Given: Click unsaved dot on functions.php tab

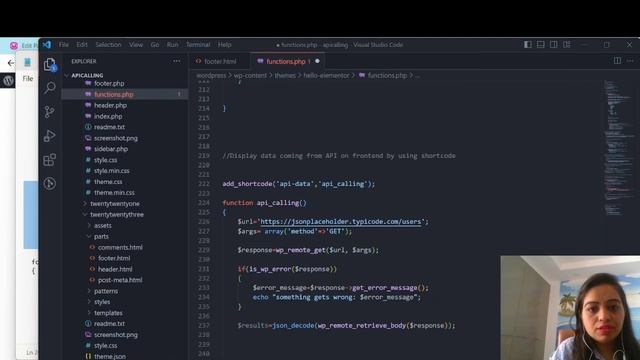Looking at the screenshot, I should tap(317, 61).
